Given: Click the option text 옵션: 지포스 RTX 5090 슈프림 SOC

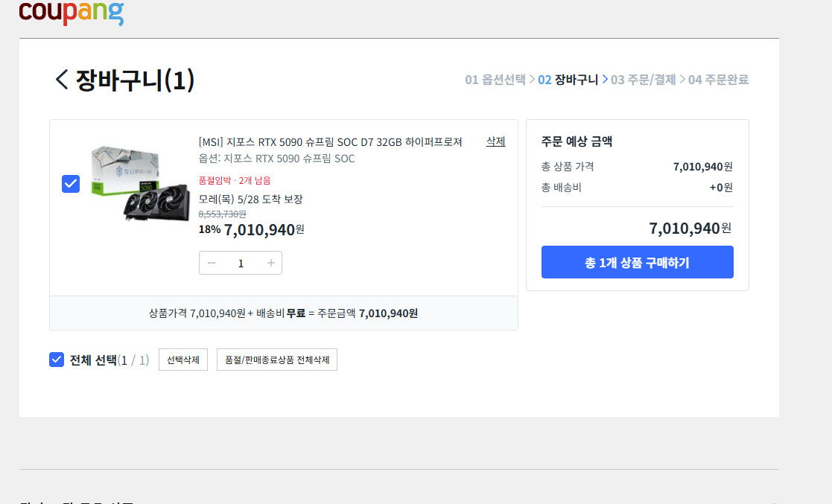Looking at the screenshot, I should tap(276, 159).
